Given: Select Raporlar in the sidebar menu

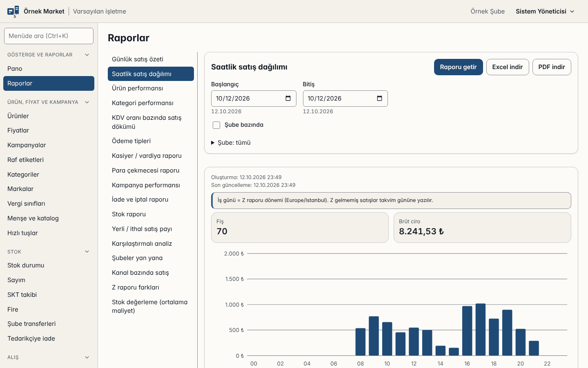Looking at the screenshot, I should tap(49, 83).
